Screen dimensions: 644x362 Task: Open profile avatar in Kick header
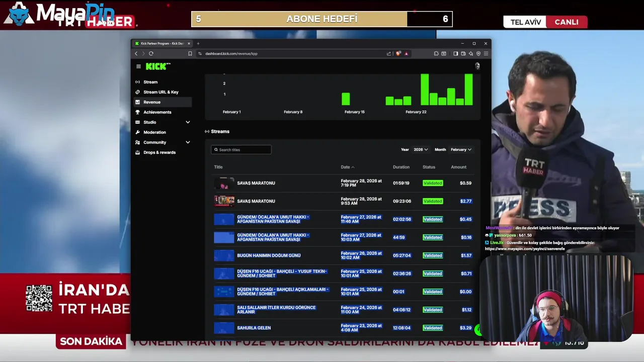click(477, 66)
